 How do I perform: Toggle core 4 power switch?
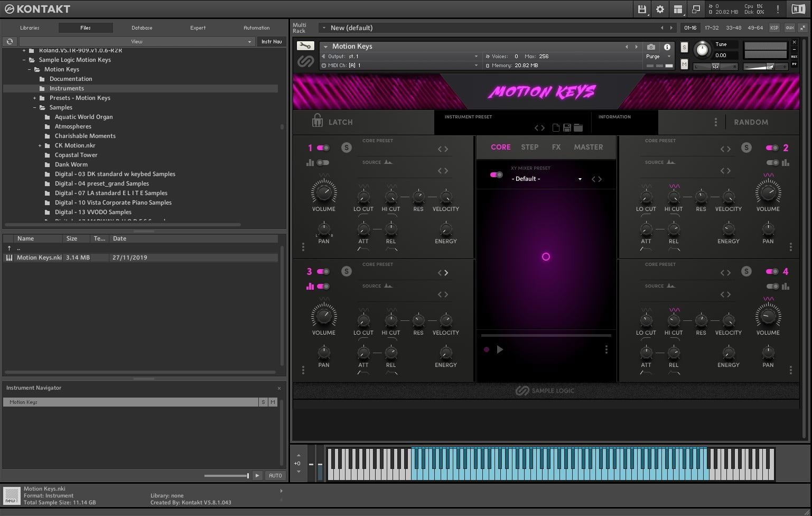[x=772, y=272]
